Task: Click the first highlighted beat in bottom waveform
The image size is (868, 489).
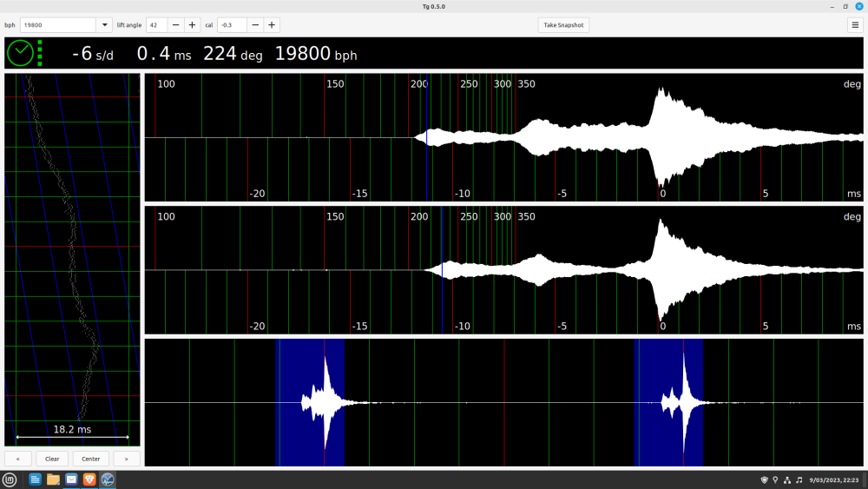Action: 310,403
